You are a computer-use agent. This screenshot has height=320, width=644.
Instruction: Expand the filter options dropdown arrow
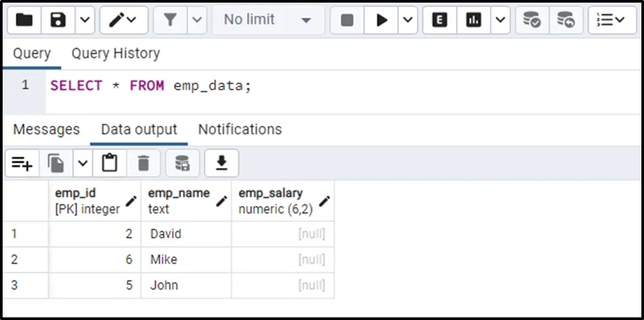click(x=197, y=20)
